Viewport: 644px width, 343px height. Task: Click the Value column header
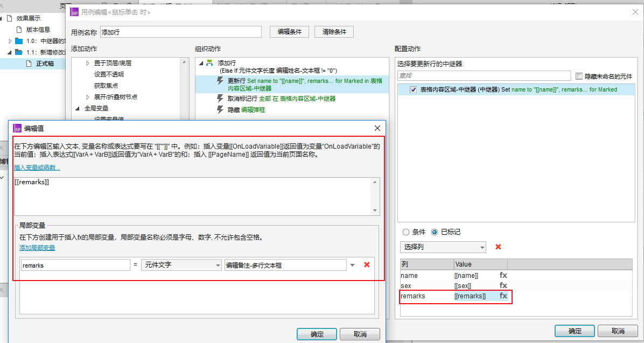tap(480, 264)
